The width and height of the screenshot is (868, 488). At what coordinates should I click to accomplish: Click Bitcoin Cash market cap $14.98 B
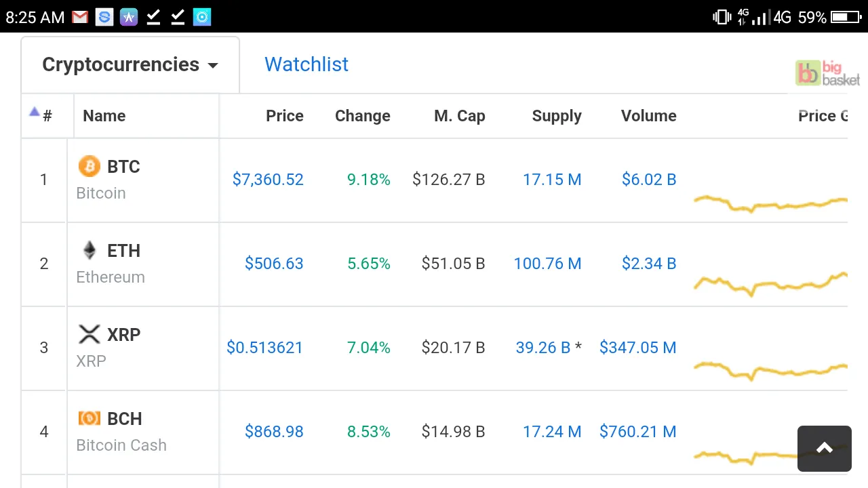[x=454, y=432]
